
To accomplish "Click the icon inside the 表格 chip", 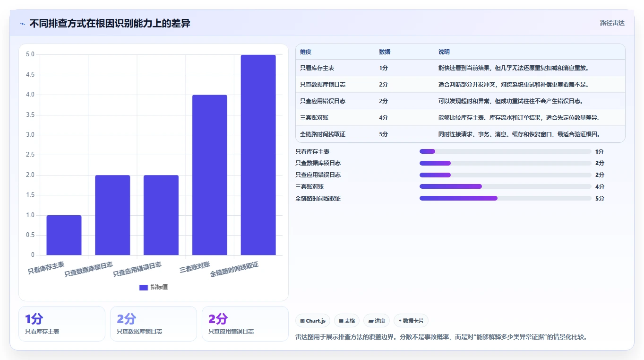I will [x=341, y=321].
